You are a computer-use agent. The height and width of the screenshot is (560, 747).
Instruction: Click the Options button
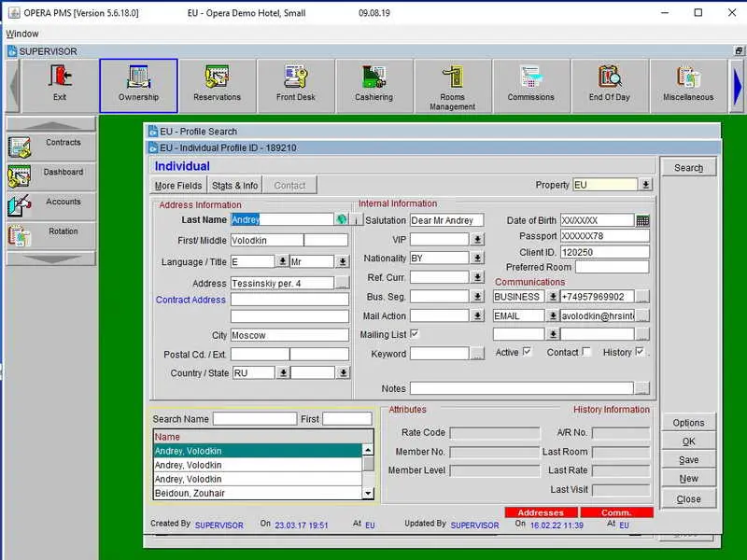(x=688, y=423)
